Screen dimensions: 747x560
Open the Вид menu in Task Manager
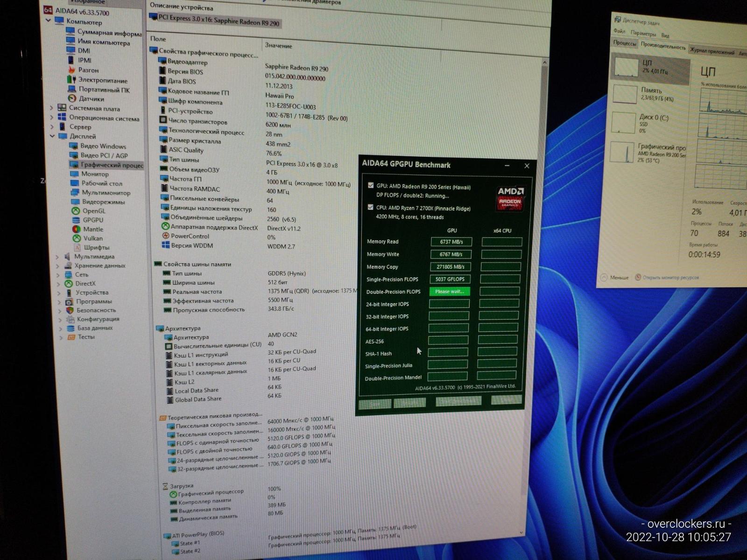pyautogui.click(x=665, y=35)
